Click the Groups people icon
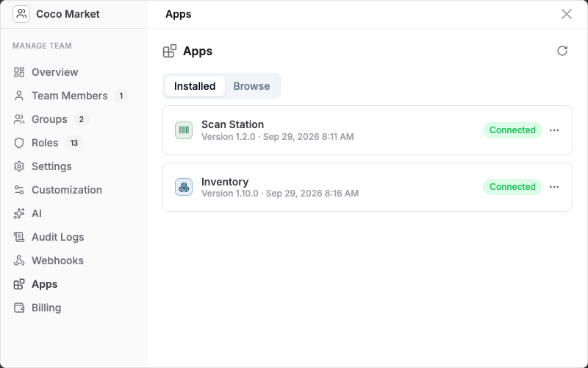This screenshot has height=368, width=588. [x=19, y=119]
